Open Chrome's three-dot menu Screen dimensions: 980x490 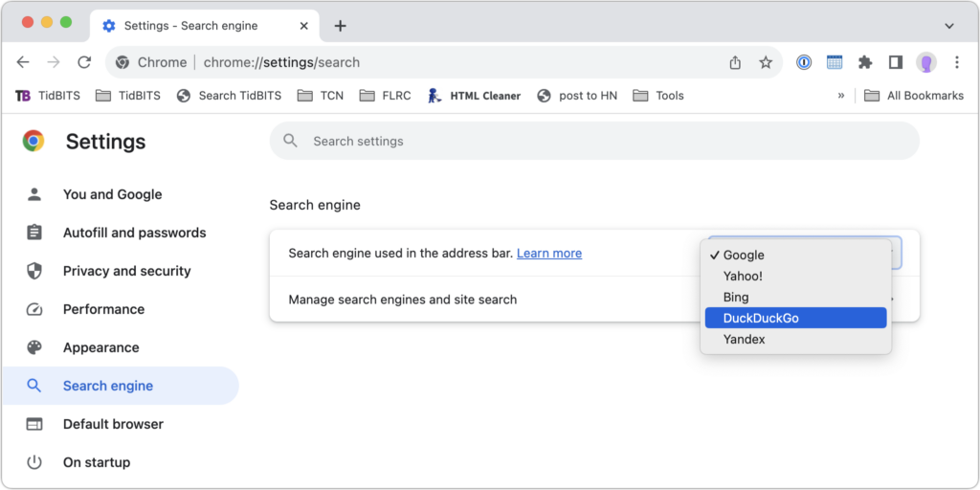tap(957, 62)
